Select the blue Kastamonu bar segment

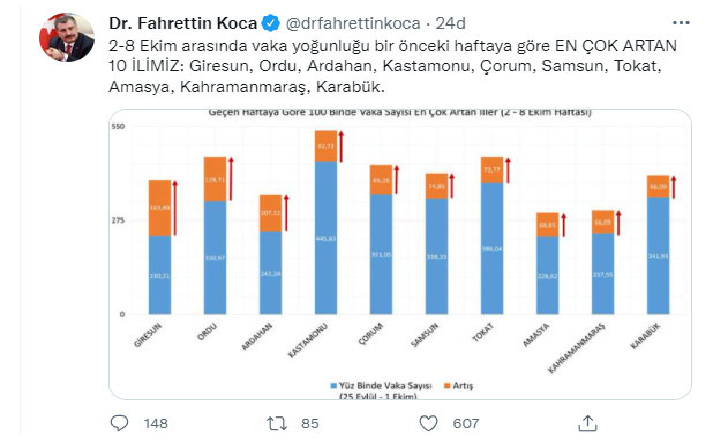[x=324, y=238]
